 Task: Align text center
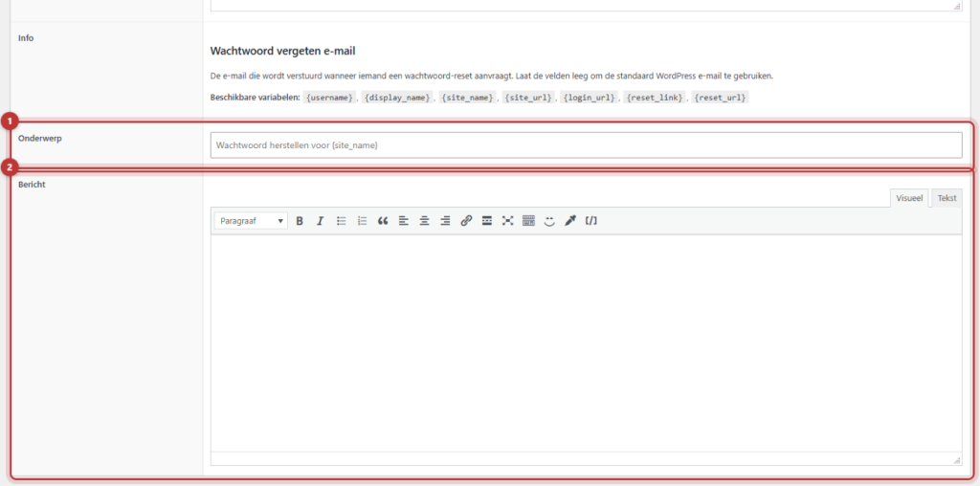click(x=424, y=220)
